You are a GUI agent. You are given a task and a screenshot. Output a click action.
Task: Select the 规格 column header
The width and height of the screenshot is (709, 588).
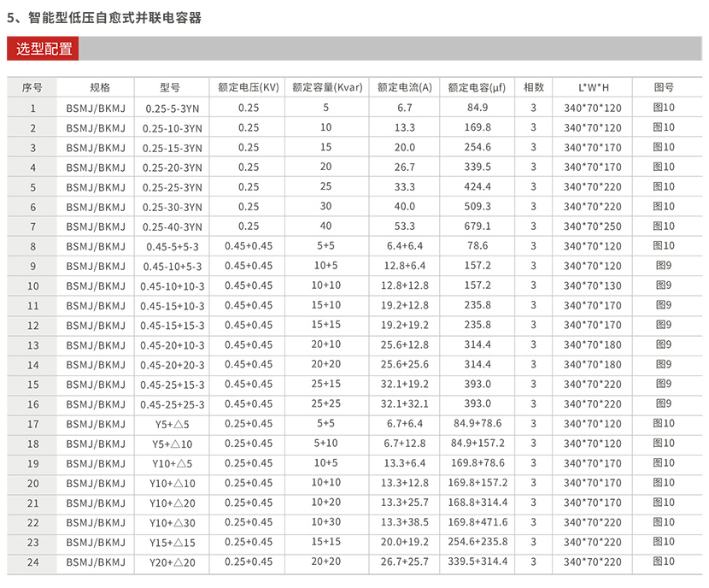[x=99, y=87]
